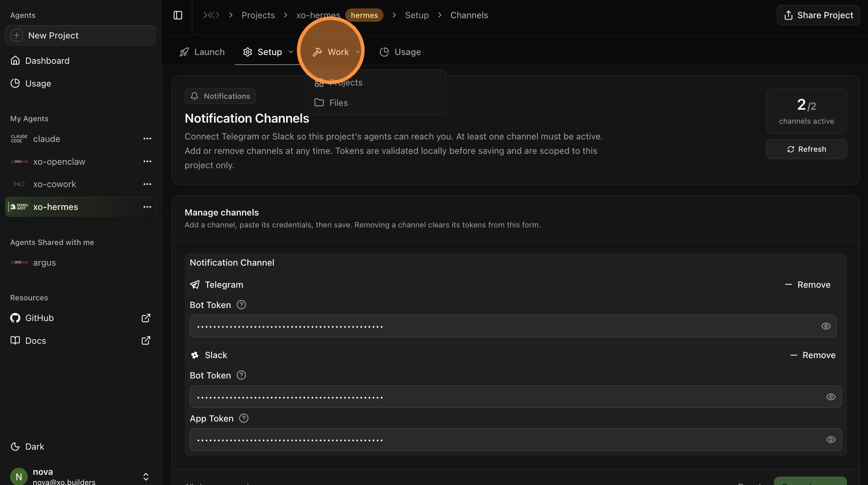The width and height of the screenshot is (868, 485).
Task: Refresh the channels status
Action: (806, 149)
